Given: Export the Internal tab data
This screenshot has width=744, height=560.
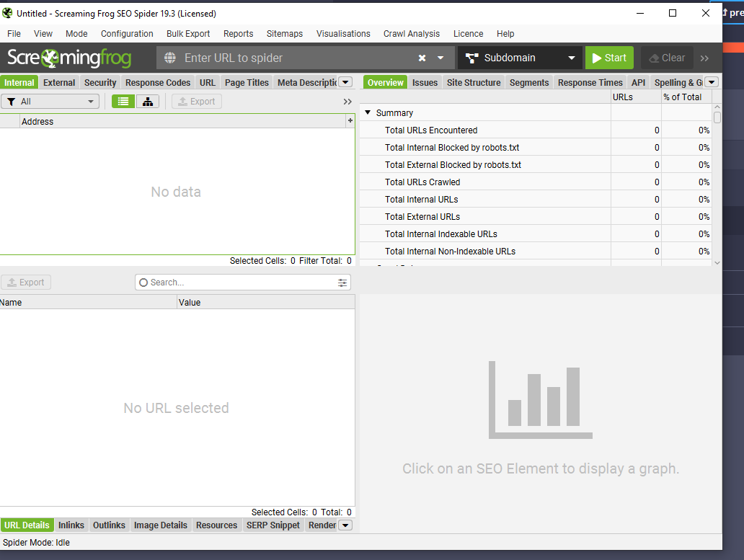Looking at the screenshot, I should 196,102.
